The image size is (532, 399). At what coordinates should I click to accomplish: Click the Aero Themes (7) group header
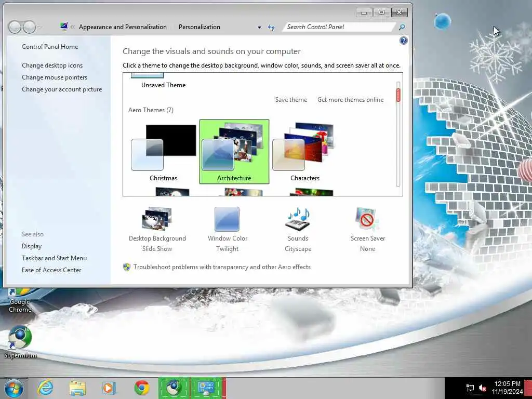pos(151,110)
